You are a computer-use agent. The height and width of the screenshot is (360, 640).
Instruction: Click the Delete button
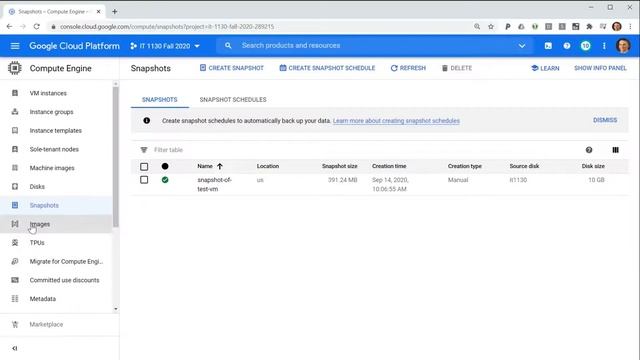457,68
